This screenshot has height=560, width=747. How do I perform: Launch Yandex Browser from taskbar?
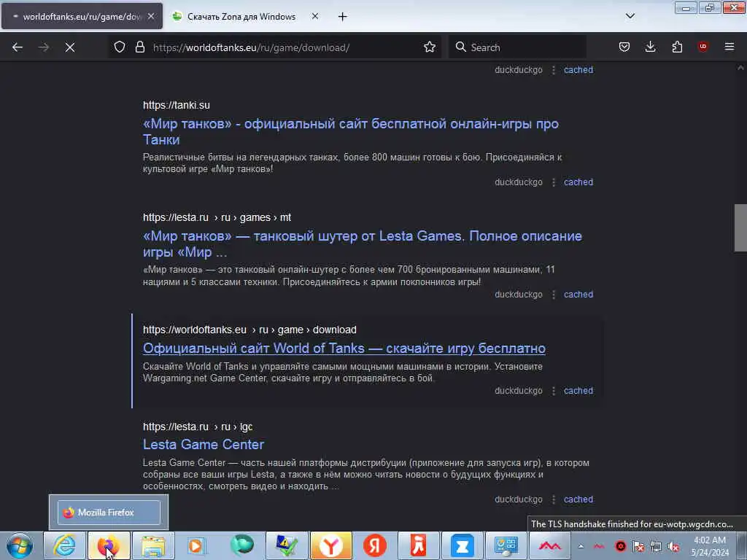[x=330, y=545]
